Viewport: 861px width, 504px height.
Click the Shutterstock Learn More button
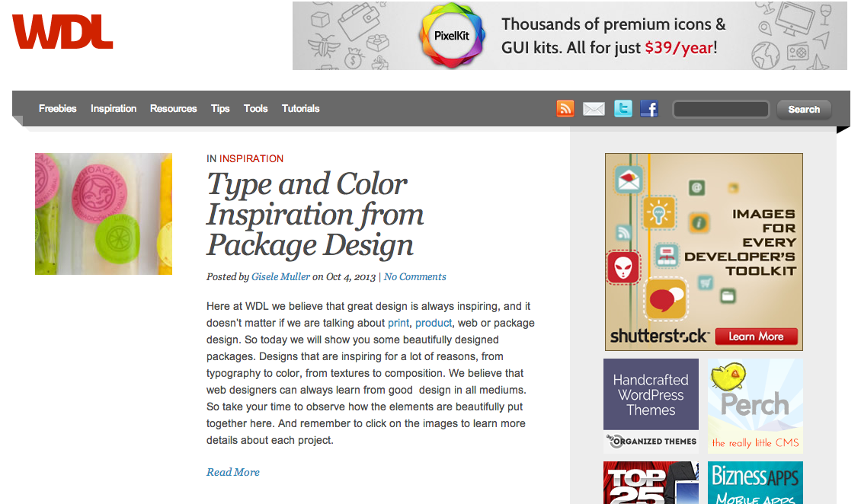(x=757, y=336)
